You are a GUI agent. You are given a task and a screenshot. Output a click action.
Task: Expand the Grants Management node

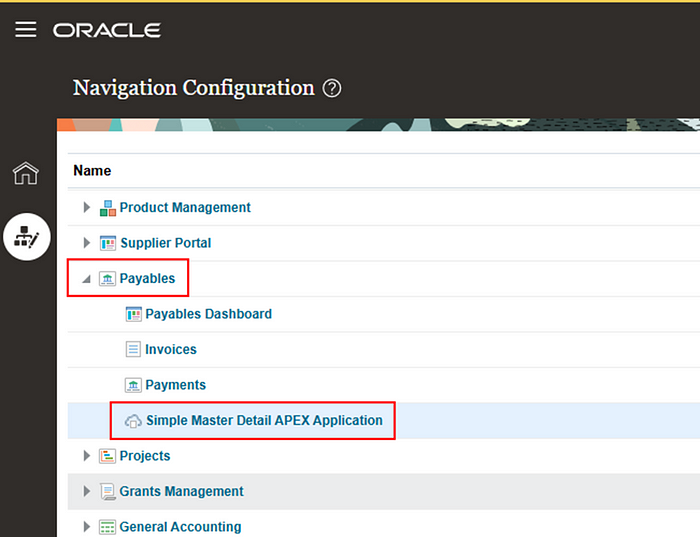pos(87,491)
